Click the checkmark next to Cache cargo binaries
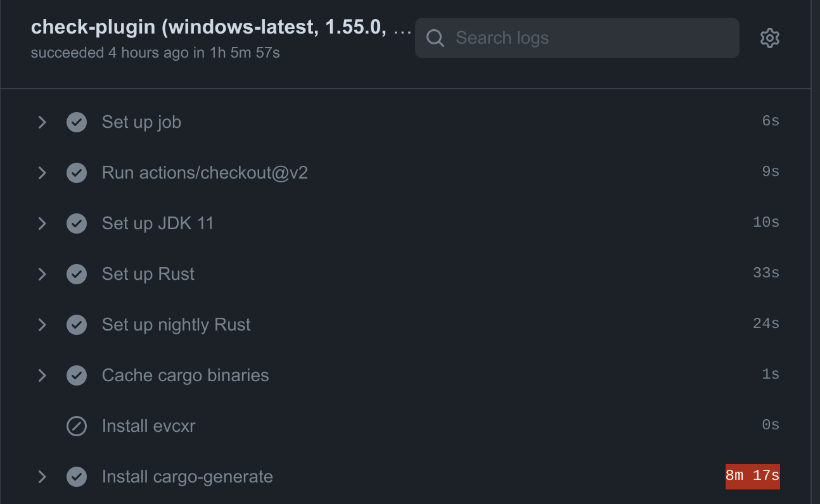 click(76, 375)
